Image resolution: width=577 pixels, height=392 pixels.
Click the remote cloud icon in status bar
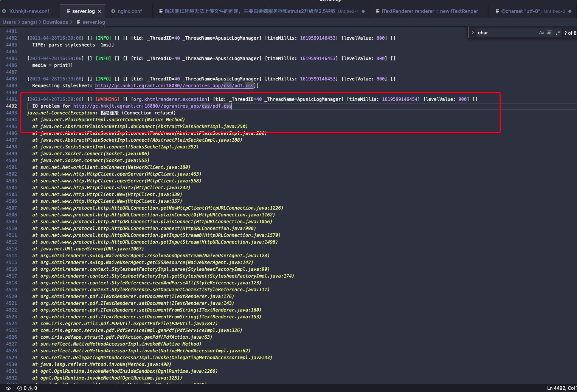[x=8, y=388]
